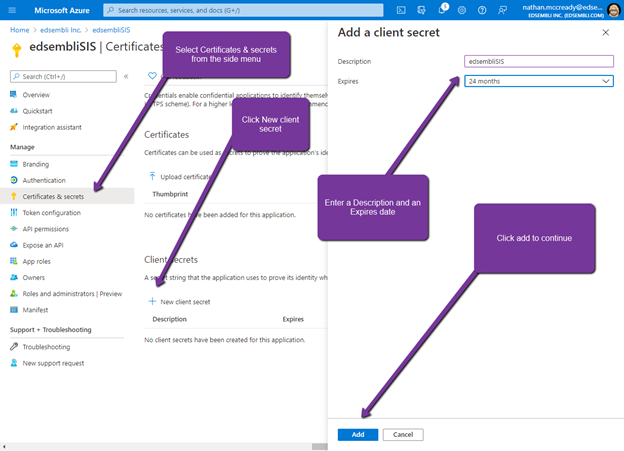Click the Authentication icon

pyautogui.click(x=14, y=180)
